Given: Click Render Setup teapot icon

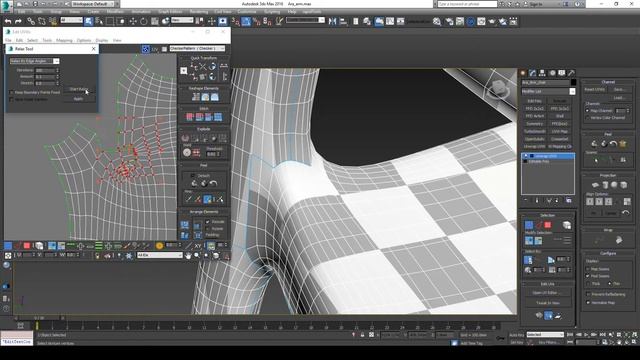Looking at the screenshot, I should coord(449,21).
